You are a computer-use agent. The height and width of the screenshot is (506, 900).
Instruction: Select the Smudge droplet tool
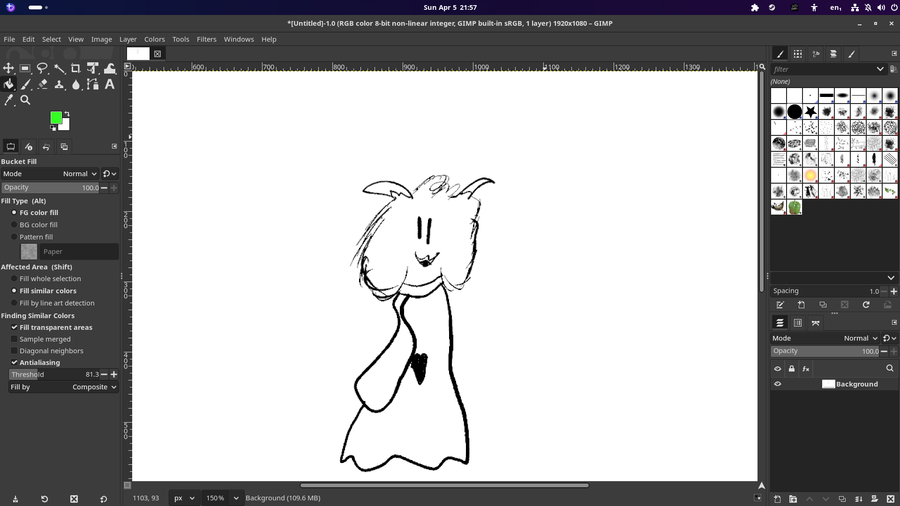coord(76,84)
